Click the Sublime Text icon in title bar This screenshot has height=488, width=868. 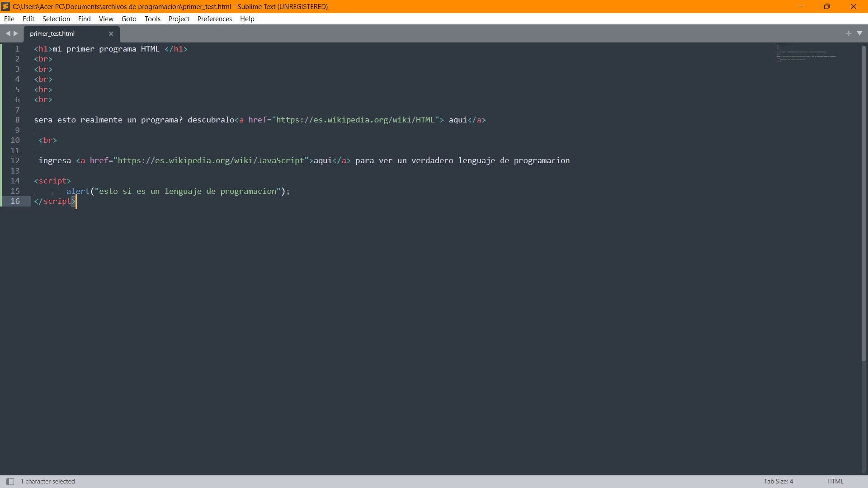pos(5,6)
